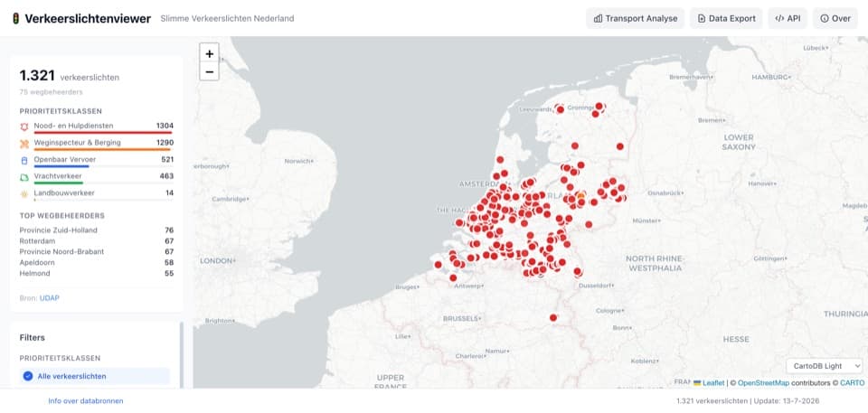Zoom out of the map
This screenshot has height=413, width=868.
[209, 71]
